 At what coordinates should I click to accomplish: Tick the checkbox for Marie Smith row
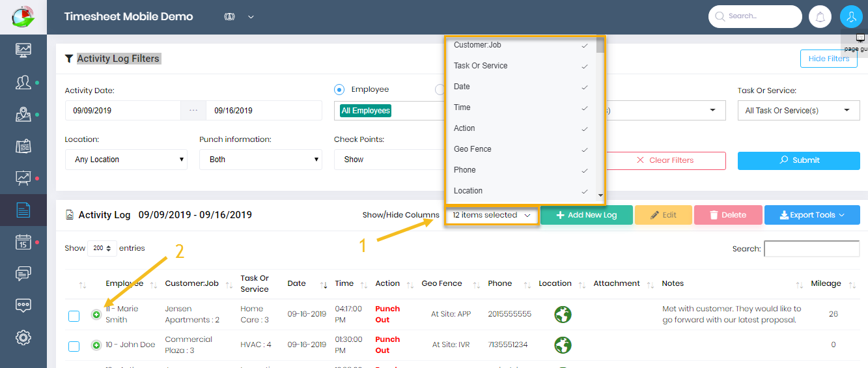click(74, 316)
